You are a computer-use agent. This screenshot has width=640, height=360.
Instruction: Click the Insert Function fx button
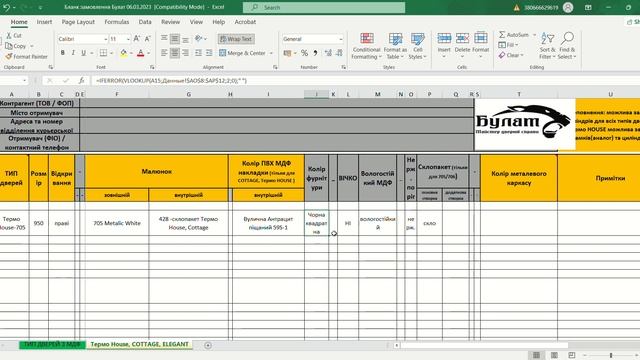(81, 81)
